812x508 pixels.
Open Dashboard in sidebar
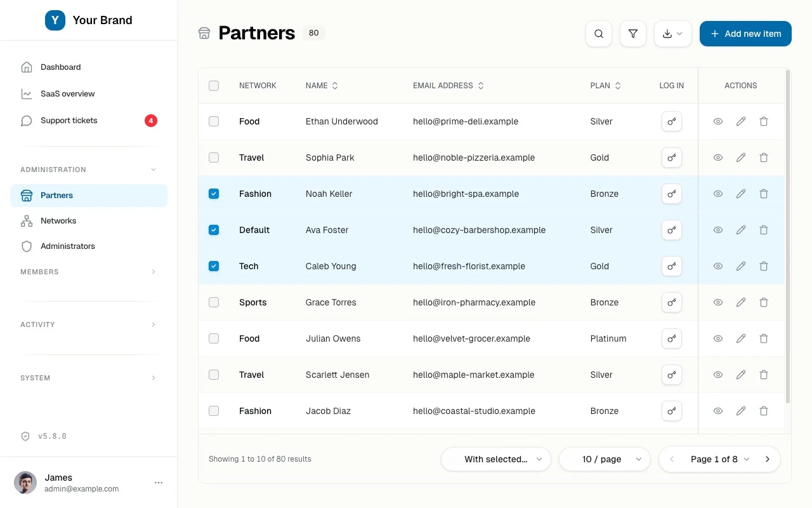pyautogui.click(x=89, y=67)
